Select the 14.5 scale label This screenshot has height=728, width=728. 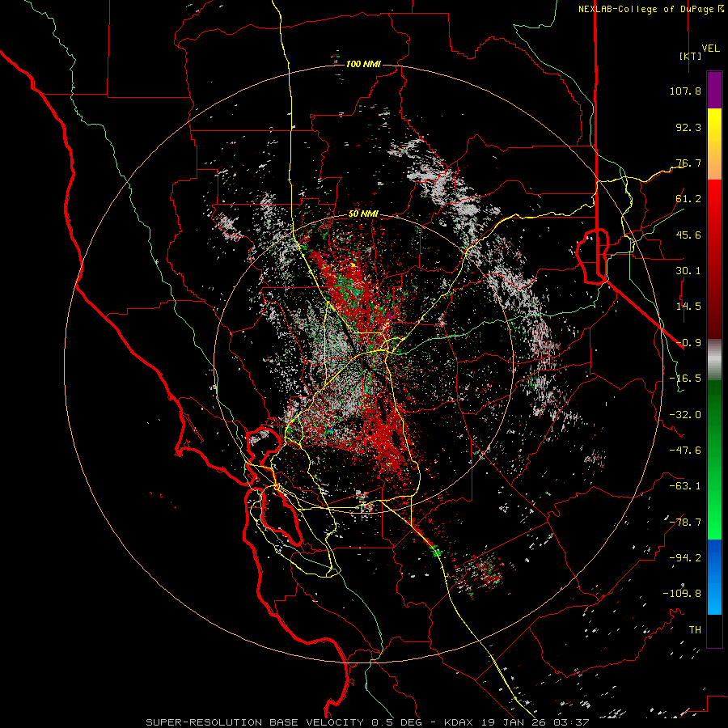[x=688, y=307]
